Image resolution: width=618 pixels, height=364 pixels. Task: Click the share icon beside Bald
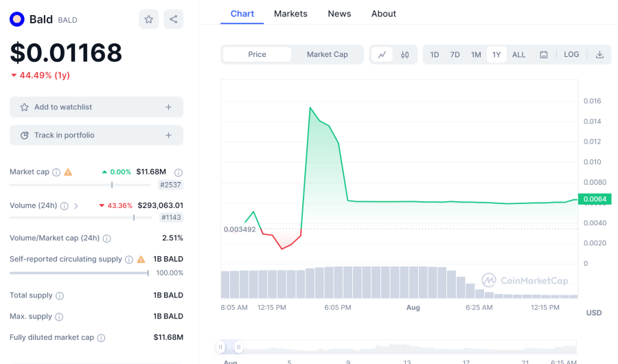174,19
